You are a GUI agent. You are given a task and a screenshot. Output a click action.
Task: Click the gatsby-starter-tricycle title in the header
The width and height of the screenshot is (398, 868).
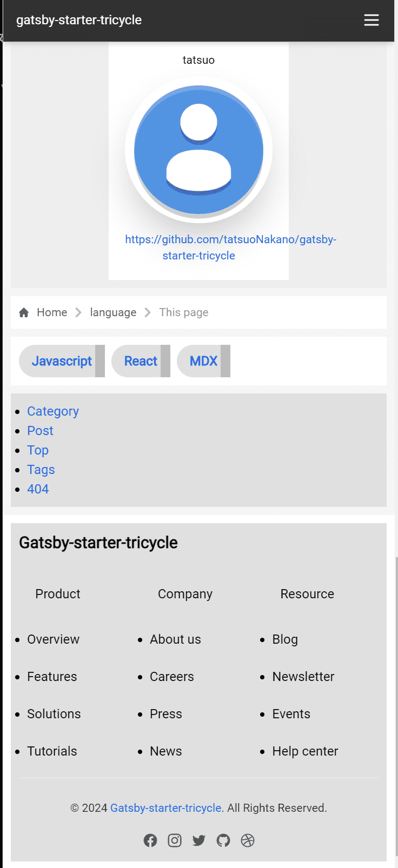(79, 20)
